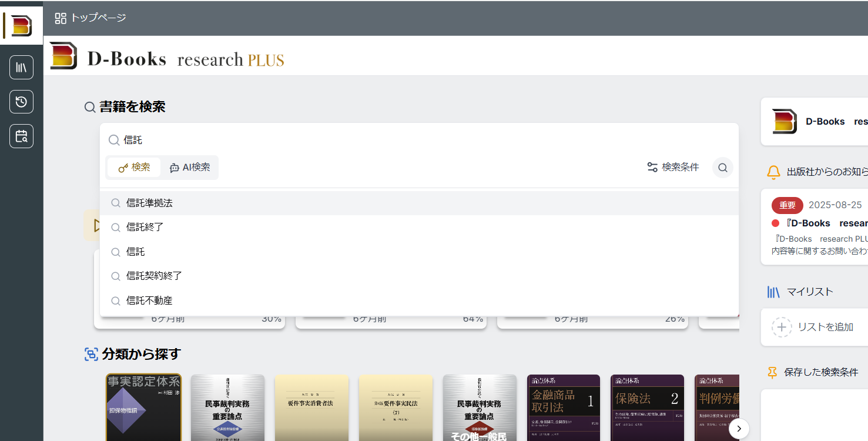Choose suggestion 信託終了
The height and width of the screenshot is (441, 868).
(419, 227)
